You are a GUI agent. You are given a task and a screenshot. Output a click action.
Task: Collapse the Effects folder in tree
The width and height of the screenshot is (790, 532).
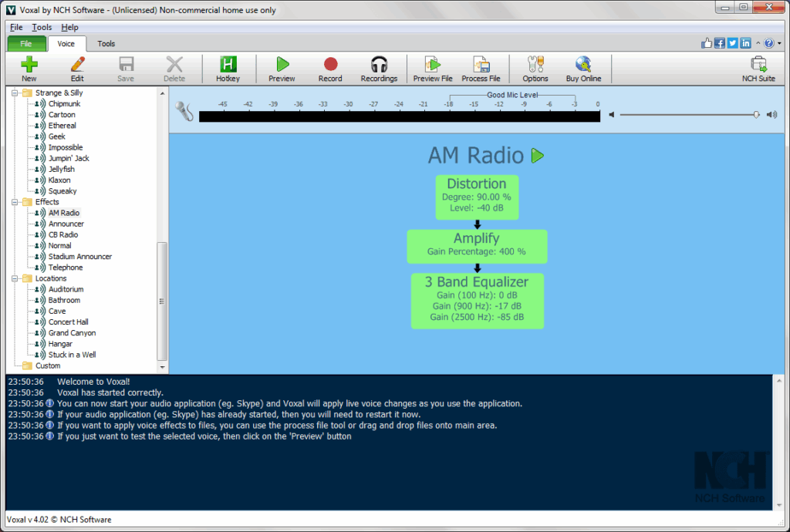point(15,202)
